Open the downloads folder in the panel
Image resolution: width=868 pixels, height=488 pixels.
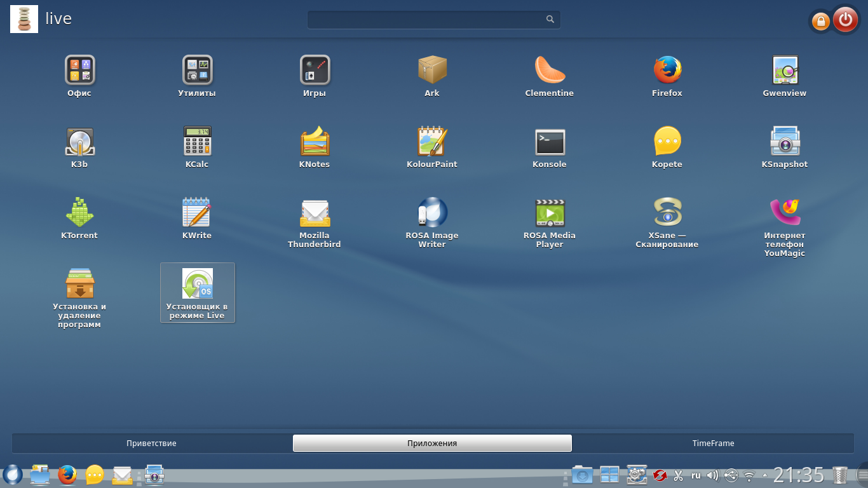pos(582,475)
